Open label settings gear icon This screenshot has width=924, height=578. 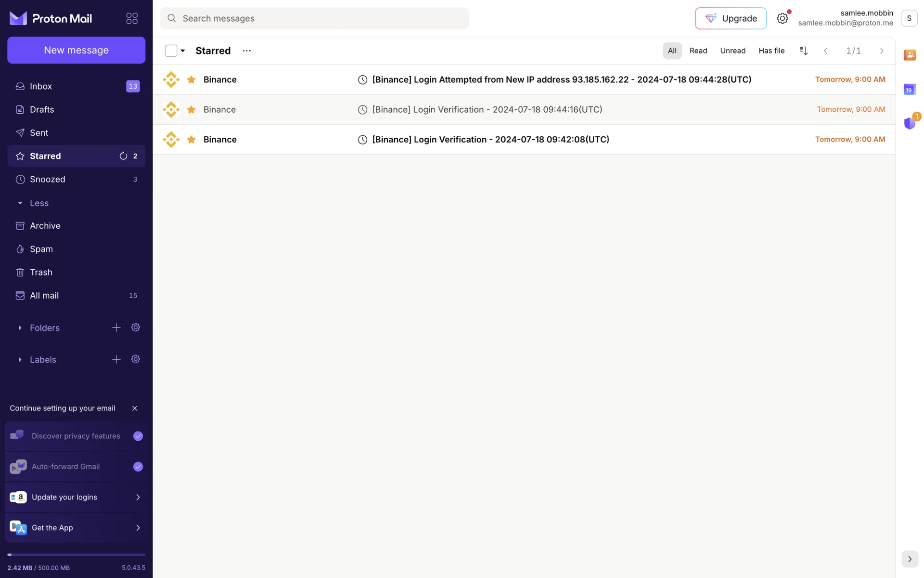pos(136,359)
